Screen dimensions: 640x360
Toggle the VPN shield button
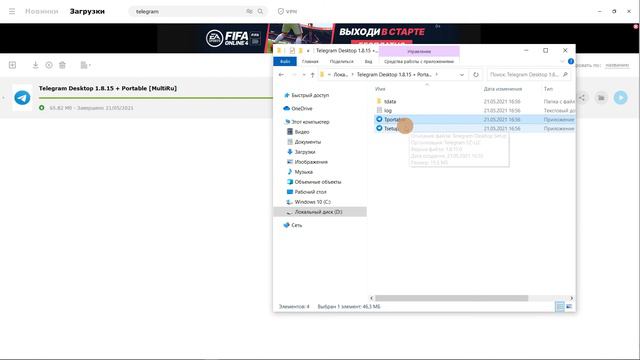click(287, 11)
